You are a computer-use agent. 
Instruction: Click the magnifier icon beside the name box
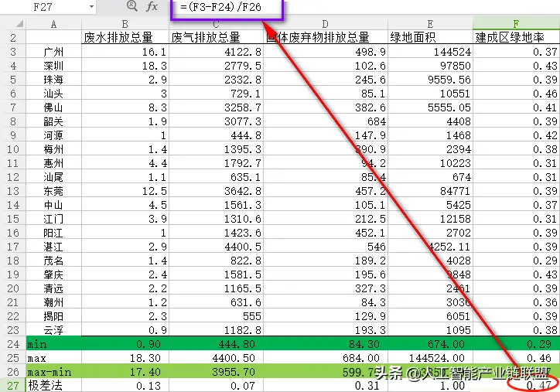131,7
